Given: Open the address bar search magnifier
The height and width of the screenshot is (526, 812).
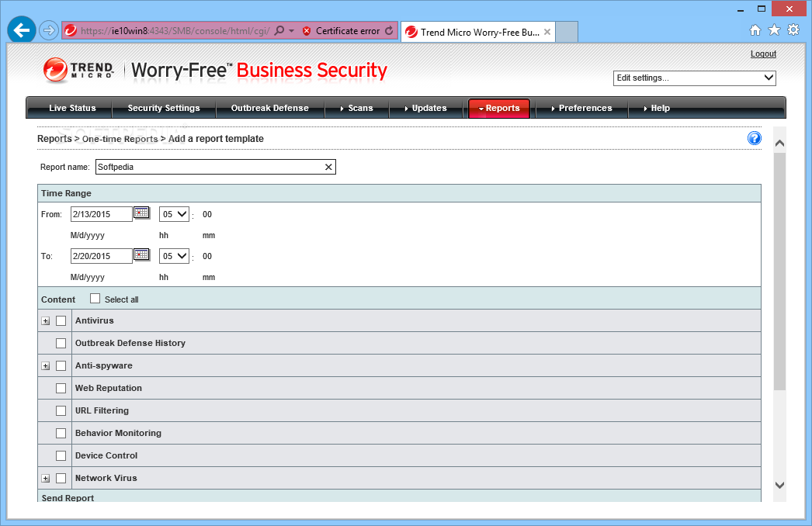Looking at the screenshot, I should point(279,30).
